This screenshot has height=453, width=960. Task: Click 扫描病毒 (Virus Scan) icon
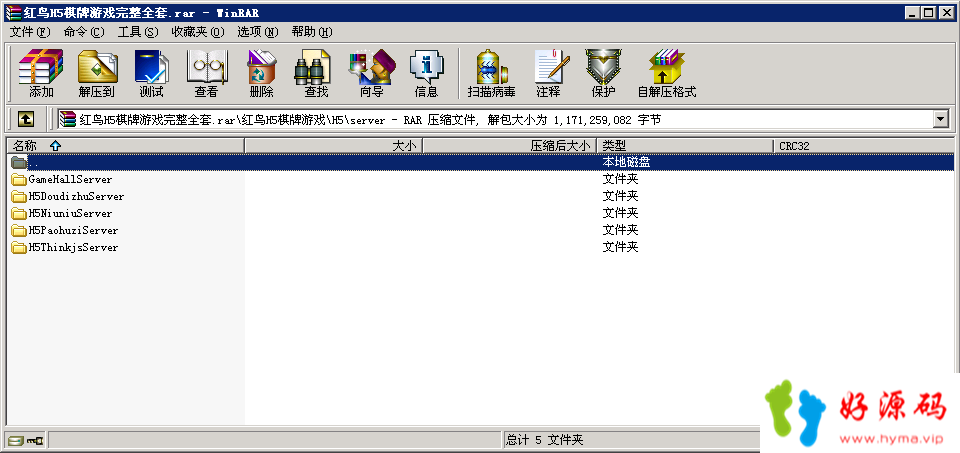coord(492,73)
